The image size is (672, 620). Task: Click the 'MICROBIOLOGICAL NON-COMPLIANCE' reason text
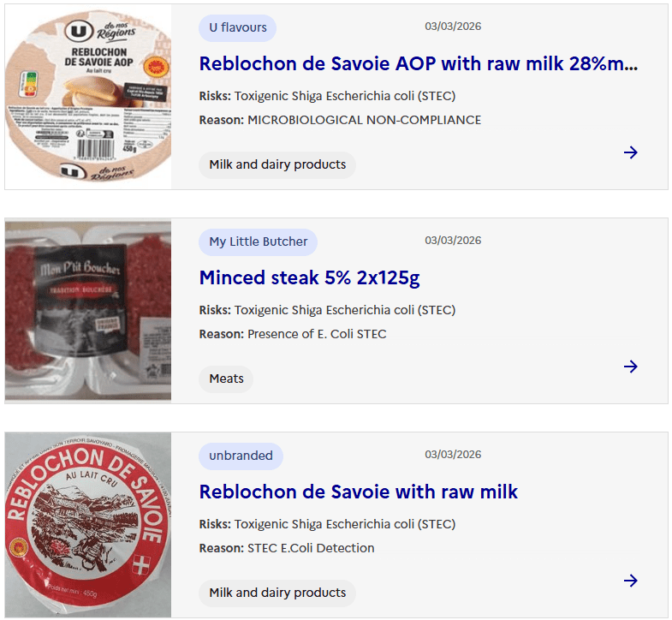pos(364,120)
